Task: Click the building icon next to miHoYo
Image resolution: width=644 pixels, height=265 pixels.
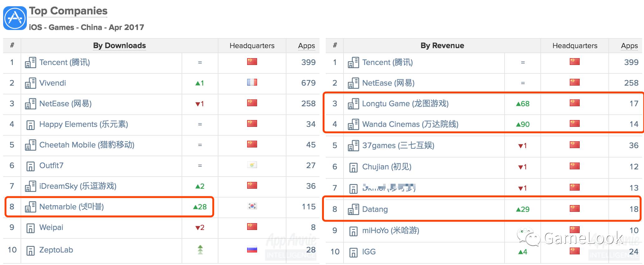Action: pos(353,231)
